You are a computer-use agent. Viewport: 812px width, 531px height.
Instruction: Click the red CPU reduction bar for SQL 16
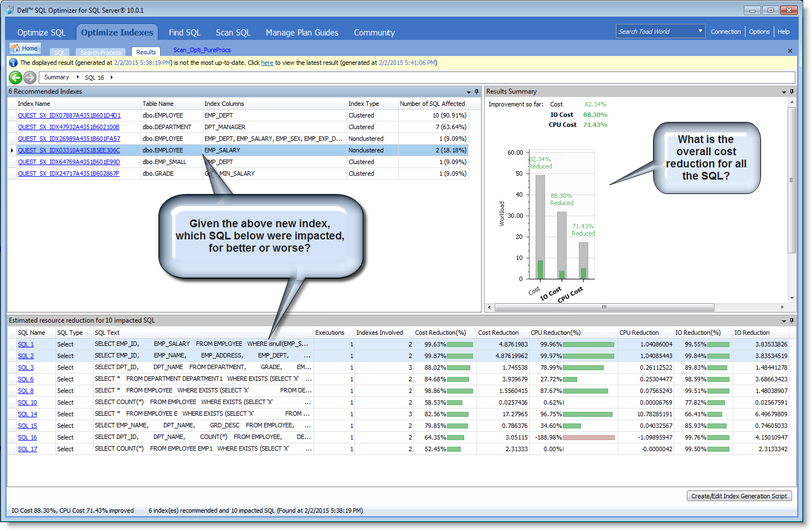(588, 438)
